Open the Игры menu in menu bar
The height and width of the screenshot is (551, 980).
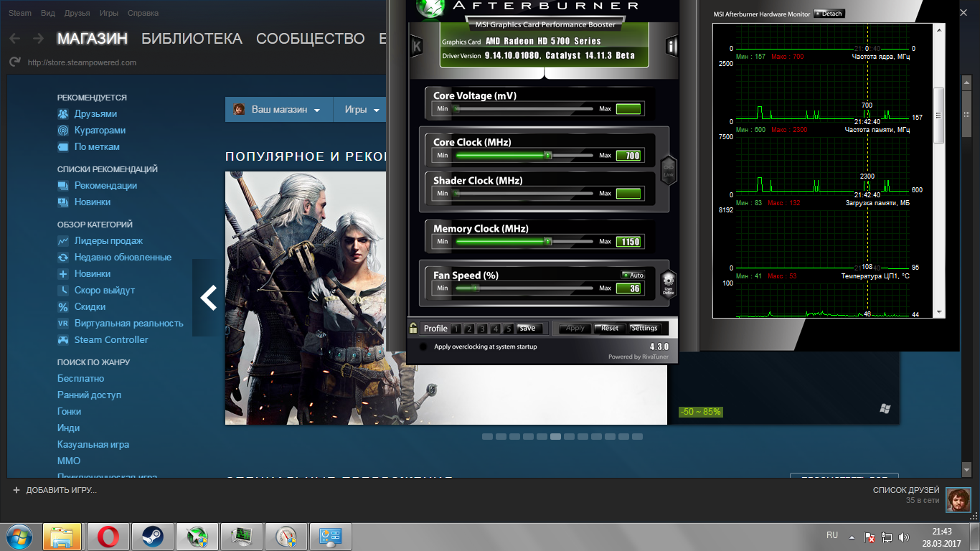[109, 13]
